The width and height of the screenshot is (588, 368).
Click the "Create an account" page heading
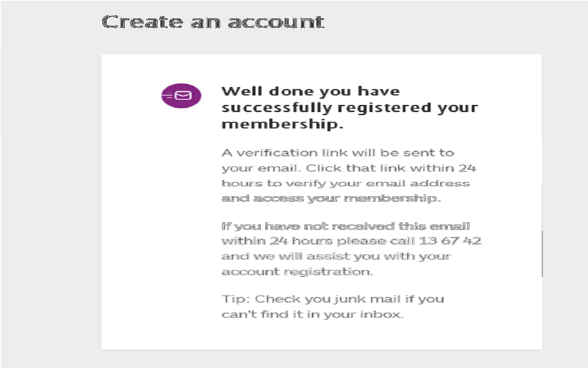pyautogui.click(x=213, y=22)
